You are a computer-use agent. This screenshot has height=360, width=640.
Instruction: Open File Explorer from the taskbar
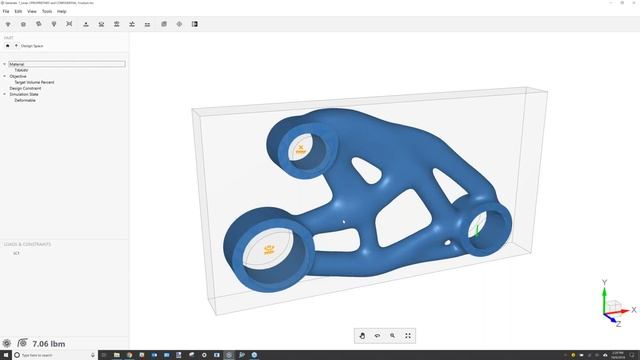pyautogui.click(x=117, y=355)
